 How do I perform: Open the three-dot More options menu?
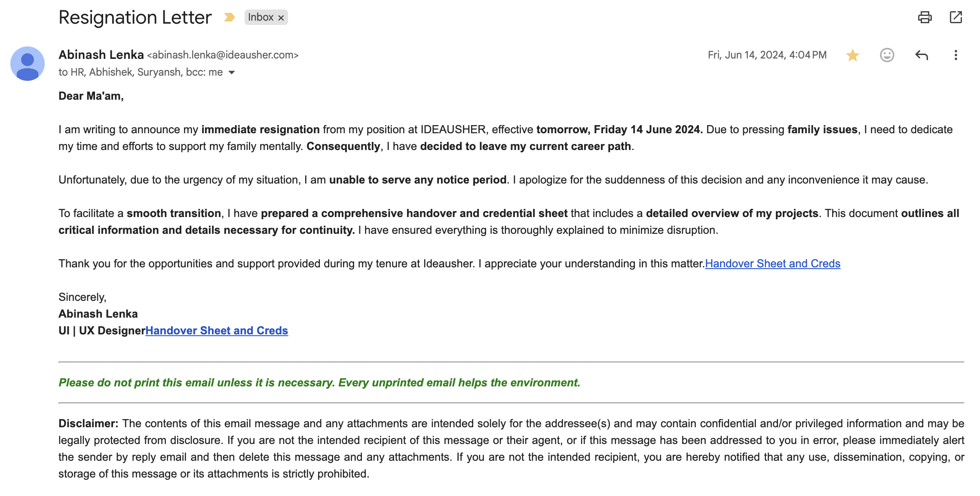955,55
